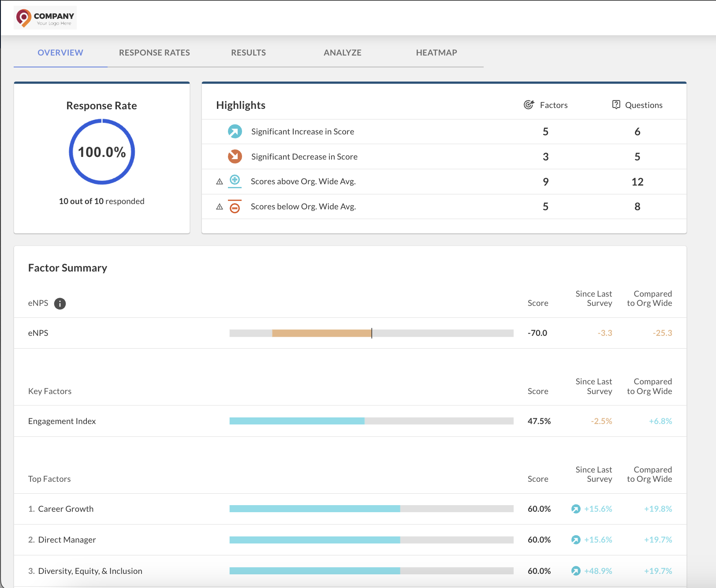
Task: Click the Significant Increase in Score arrow icon
Action: (235, 131)
